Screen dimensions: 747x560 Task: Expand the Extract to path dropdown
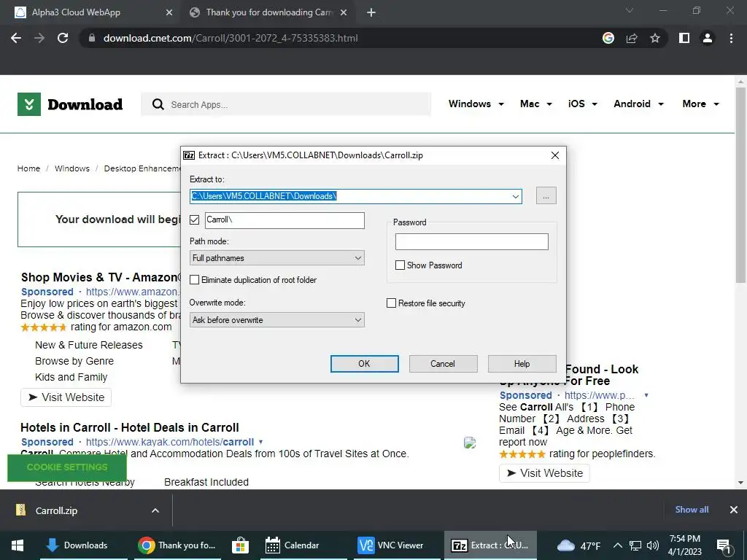click(x=516, y=196)
